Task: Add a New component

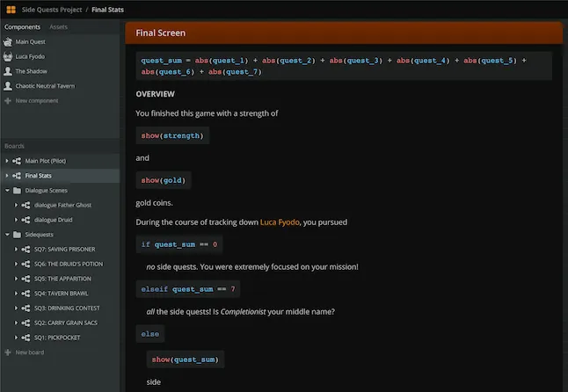Action: [37, 101]
